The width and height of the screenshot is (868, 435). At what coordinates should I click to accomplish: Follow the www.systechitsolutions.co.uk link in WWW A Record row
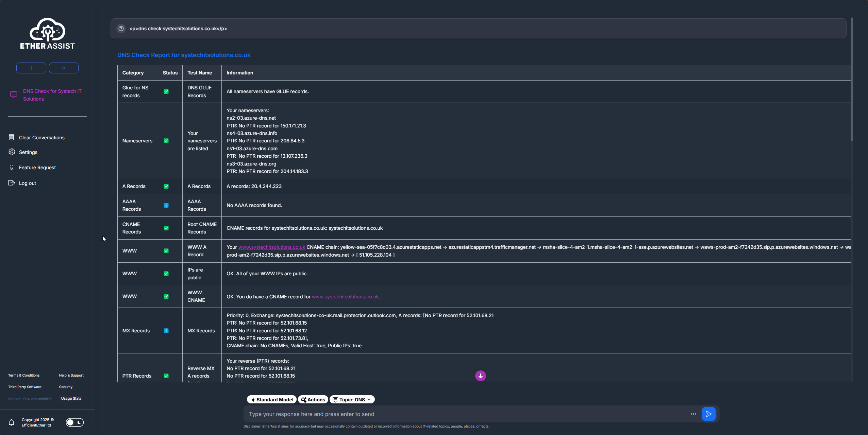271,247
